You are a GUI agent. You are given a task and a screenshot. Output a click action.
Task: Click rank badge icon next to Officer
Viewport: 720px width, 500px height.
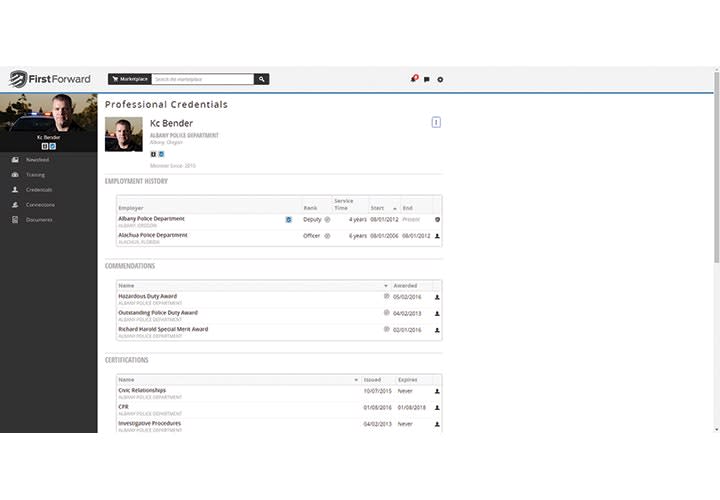click(327, 236)
